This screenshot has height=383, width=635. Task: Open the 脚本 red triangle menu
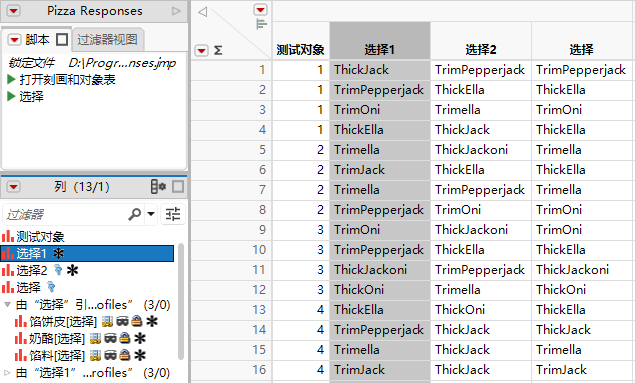(14, 40)
